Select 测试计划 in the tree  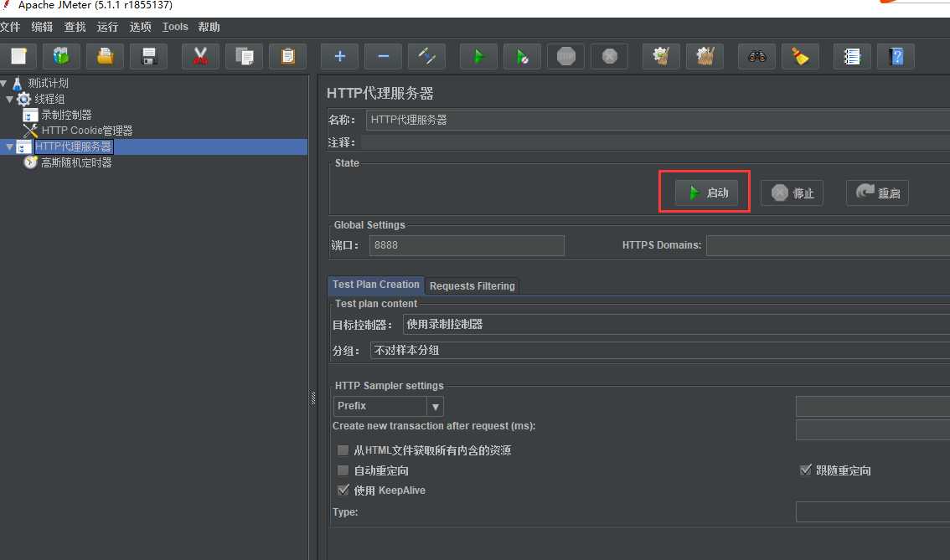(48, 83)
